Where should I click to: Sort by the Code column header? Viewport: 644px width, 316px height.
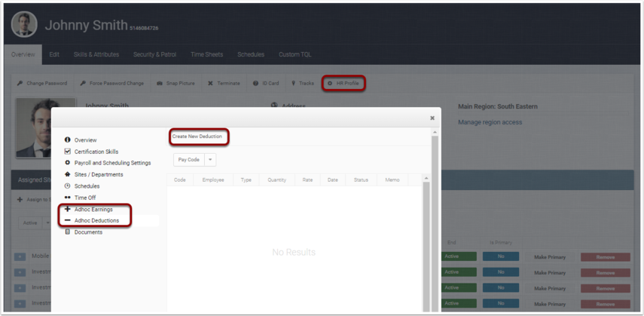(x=180, y=179)
